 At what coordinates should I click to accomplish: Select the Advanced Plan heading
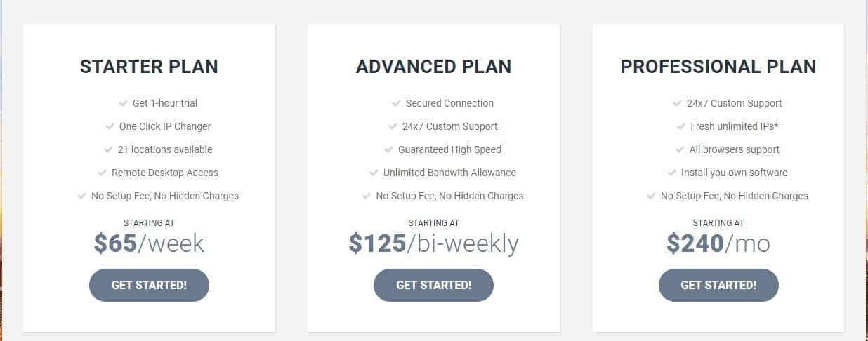tap(433, 67)
